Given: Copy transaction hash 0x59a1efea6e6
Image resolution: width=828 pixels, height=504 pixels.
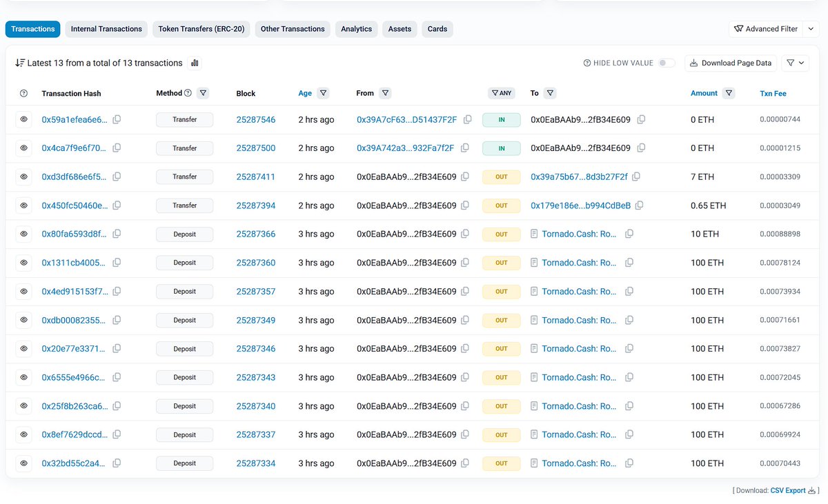Looking at the screenshot, I should pos(117,119).
